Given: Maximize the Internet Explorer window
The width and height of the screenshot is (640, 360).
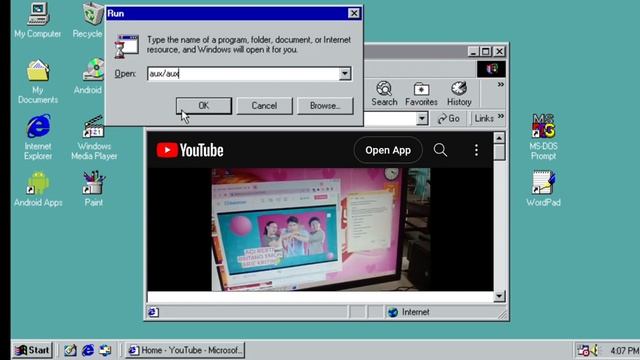Looking at the screenshot, I should pyautogui.click(x=486, y=51).
